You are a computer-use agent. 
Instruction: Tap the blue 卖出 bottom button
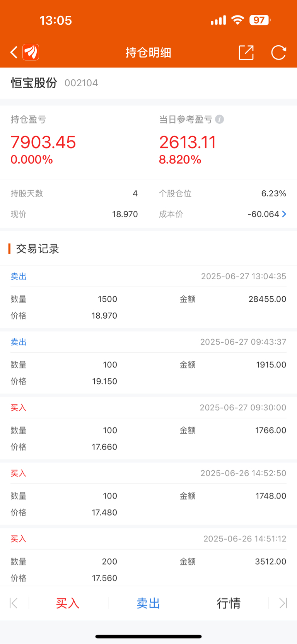148,603
